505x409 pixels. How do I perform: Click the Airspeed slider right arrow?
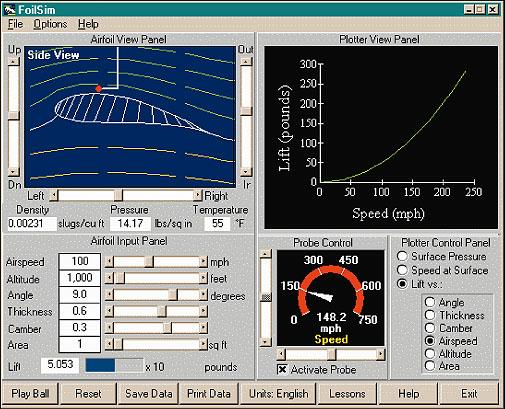click(203, 262)
